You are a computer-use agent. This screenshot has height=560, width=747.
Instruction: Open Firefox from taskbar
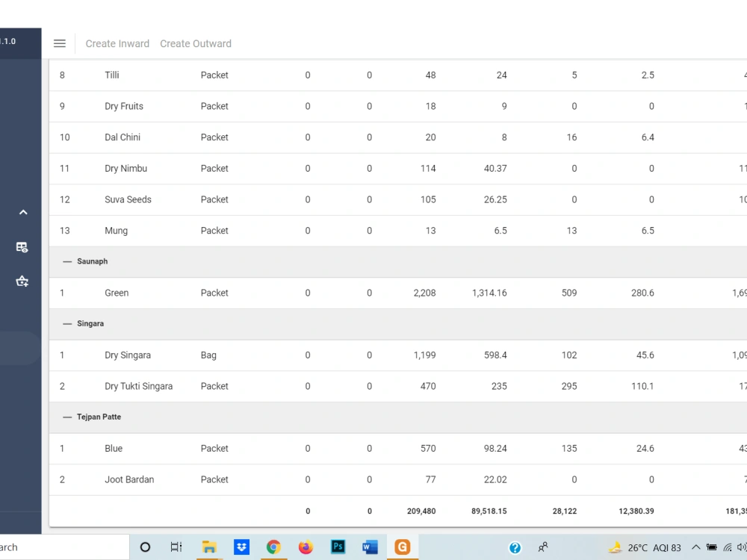306,547
